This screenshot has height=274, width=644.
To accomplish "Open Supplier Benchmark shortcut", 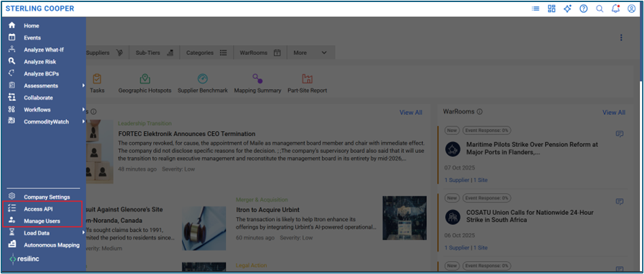I will 202,83.
